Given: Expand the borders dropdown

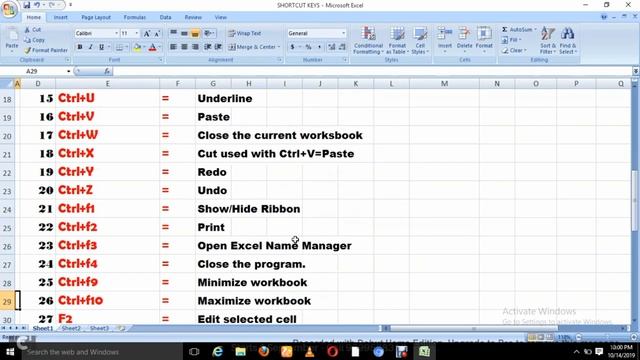Looking at the screenshot, I should pos(126,47).
